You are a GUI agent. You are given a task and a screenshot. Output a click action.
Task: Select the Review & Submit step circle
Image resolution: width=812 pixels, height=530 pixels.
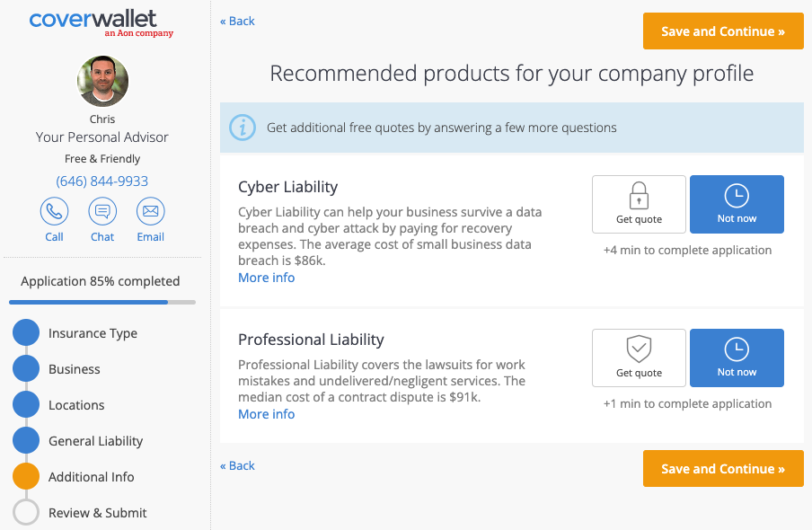pyautogui.click(x=27, y=512)
